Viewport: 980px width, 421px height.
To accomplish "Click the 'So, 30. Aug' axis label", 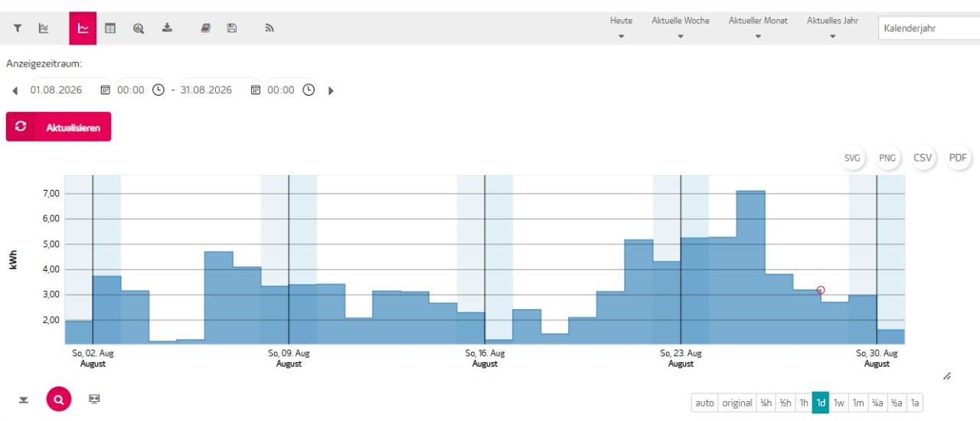I will tap(877, 354).
